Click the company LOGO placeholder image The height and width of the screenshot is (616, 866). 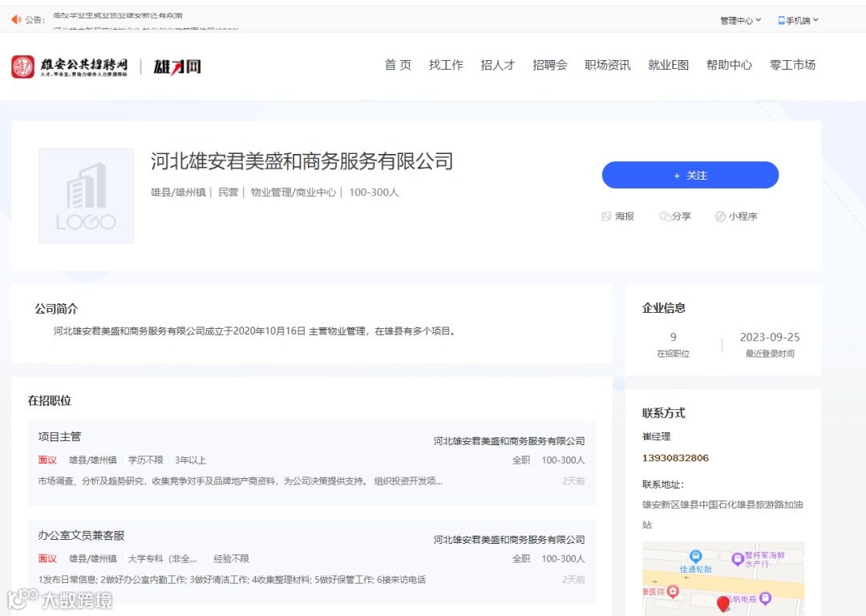coord(86,196)
